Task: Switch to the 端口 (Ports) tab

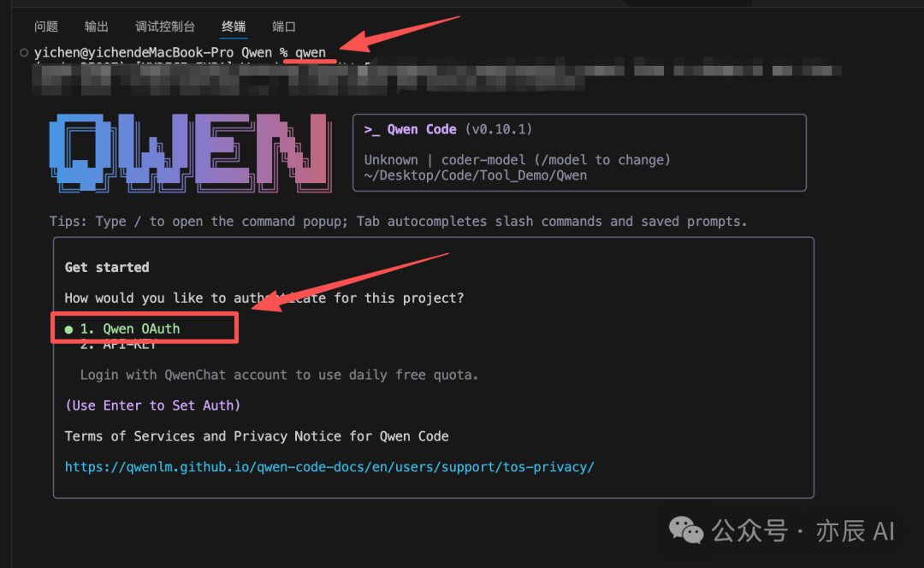Action: click(284, 27)
